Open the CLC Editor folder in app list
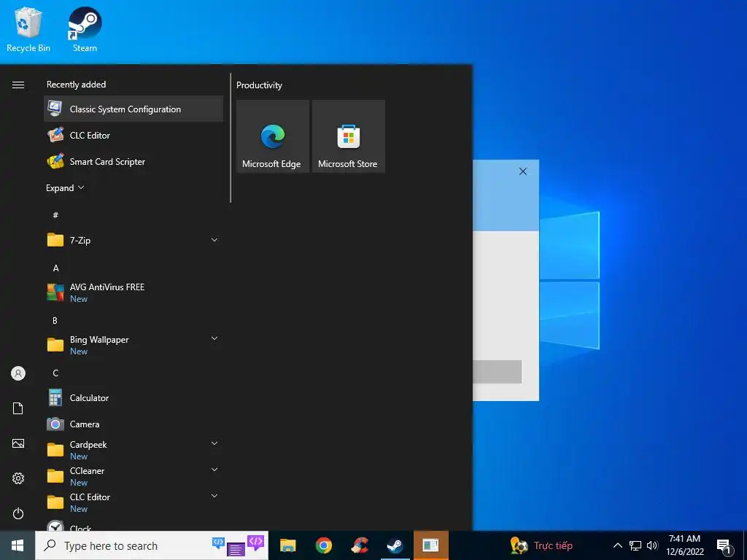Image resolution: width=747 pixels, height=560 pixels. [133, 502]
